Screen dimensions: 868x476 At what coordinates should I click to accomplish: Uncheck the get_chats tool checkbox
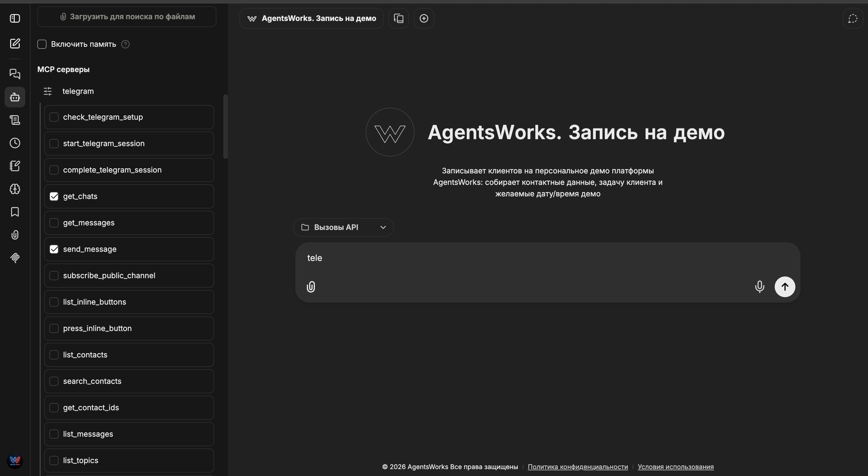point(54,196)
